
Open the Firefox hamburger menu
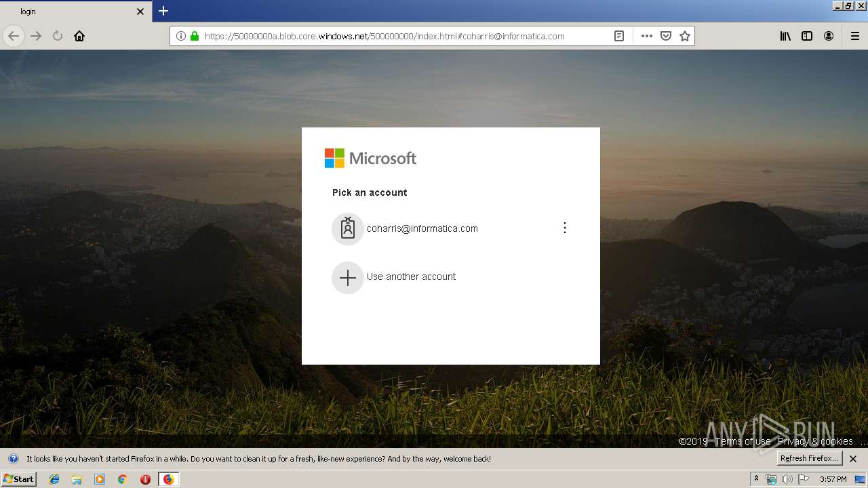(x=854, y=36)
